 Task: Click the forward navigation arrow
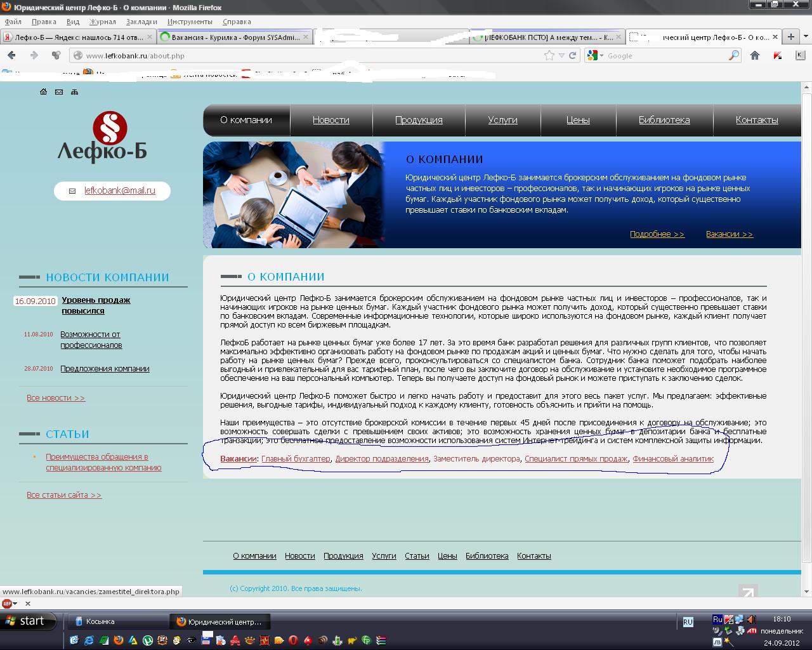coord(34,55)
